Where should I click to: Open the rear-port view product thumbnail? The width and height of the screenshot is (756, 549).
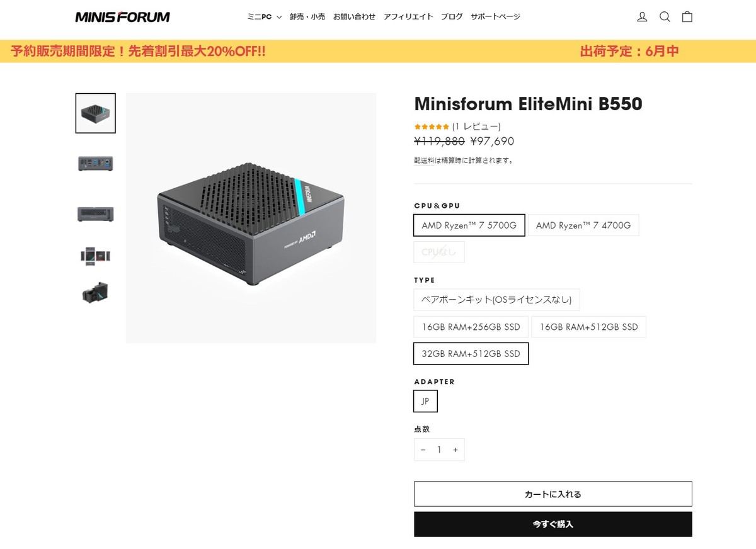[95, 162]
